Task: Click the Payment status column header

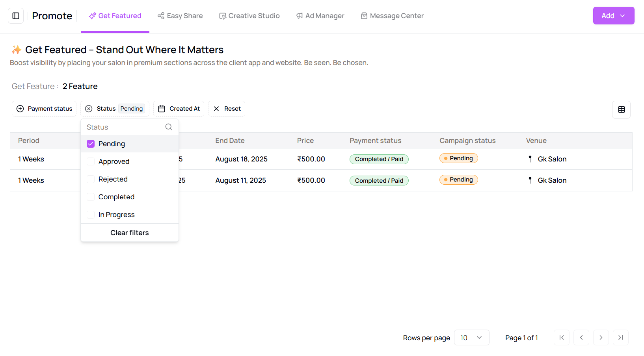Action: tap(375, 141)
